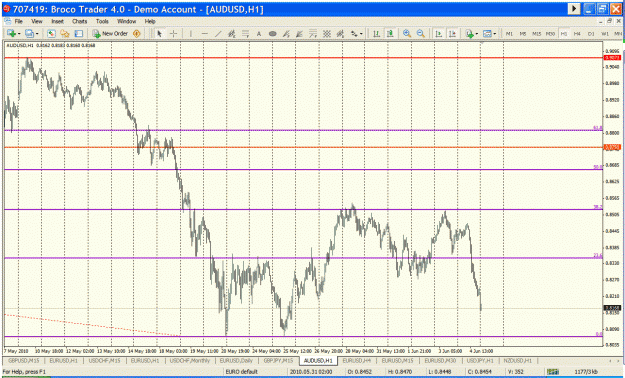This screenshot has width=625, height=378.
Task: Switch to the USDCHF,Monthly chart tab
Action: [x=190, y=360]
